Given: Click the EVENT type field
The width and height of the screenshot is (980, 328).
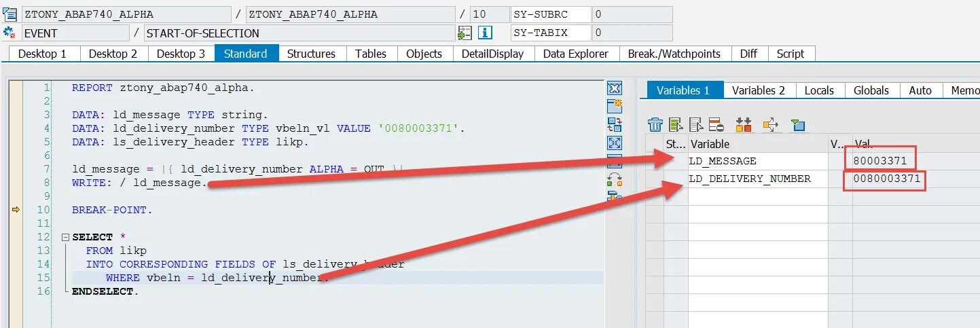Looking at the screenshot, I should click(75, 33).
